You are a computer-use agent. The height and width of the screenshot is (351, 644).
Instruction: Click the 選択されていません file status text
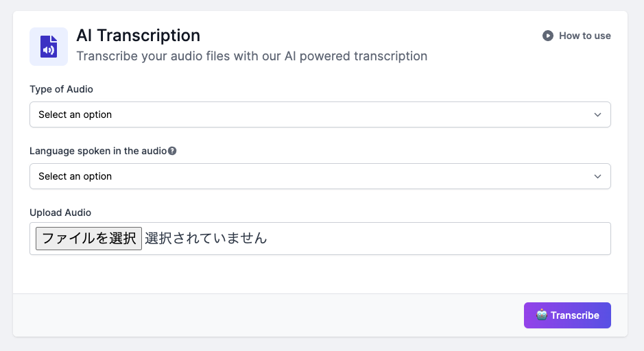(206, 239)
